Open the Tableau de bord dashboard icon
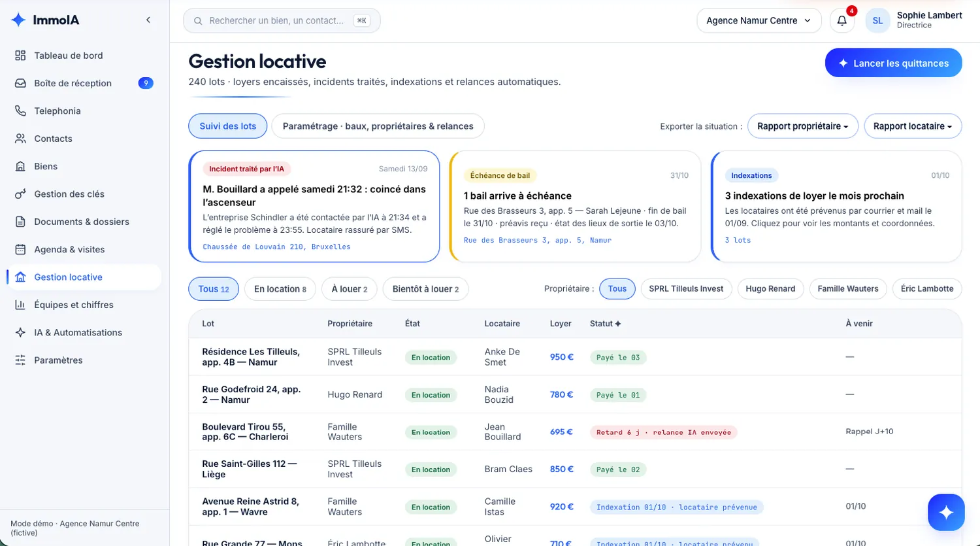Screen dimensions: 980x546 pos(20,56)
